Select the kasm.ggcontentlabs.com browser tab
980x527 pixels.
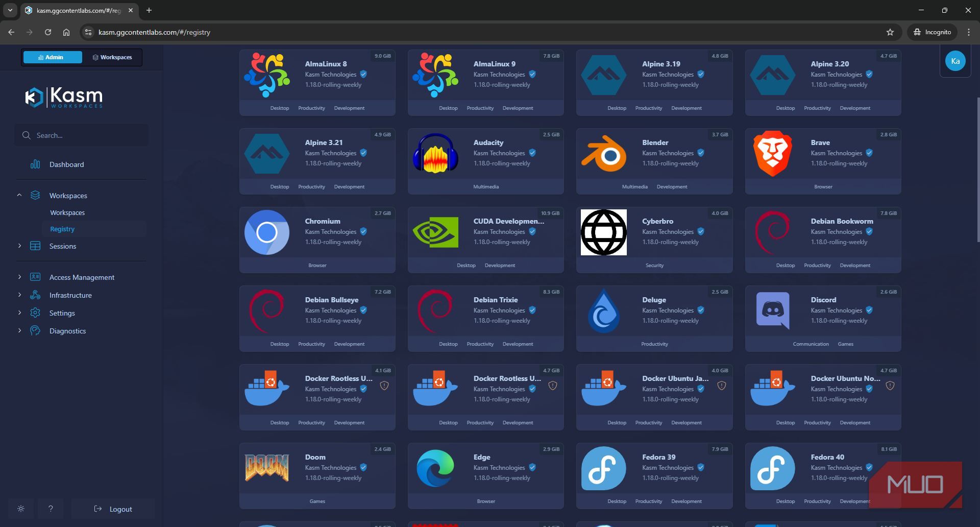point(79,10)
